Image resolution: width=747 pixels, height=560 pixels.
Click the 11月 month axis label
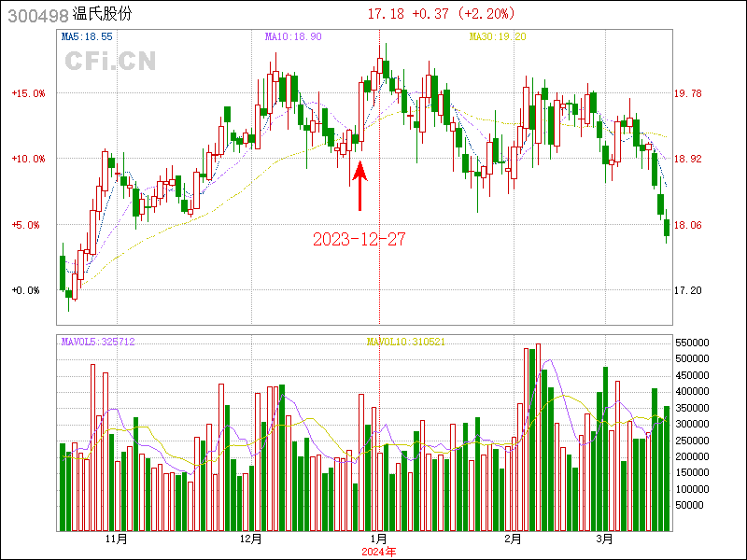(x=116, y=539)
